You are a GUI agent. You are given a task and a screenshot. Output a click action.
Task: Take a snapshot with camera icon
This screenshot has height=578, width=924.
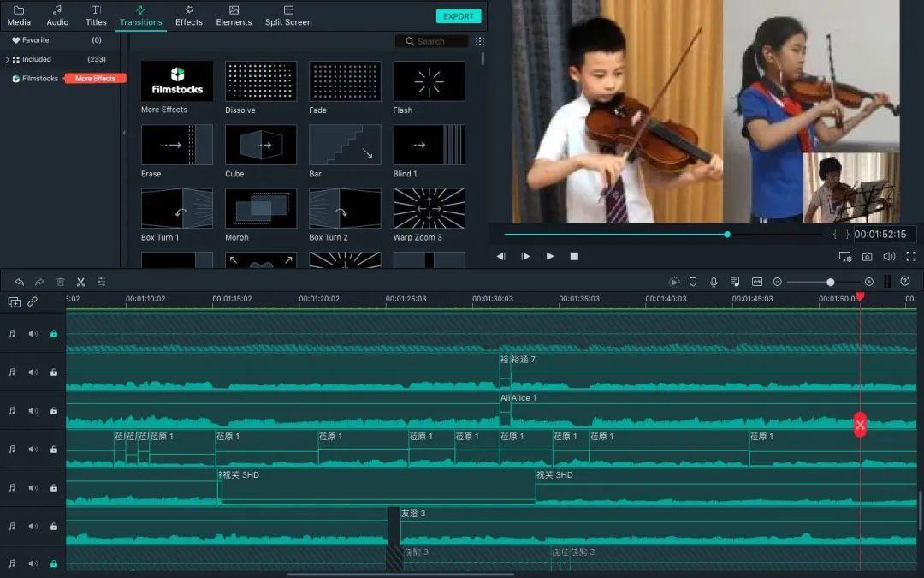click(x=867, y=257)
